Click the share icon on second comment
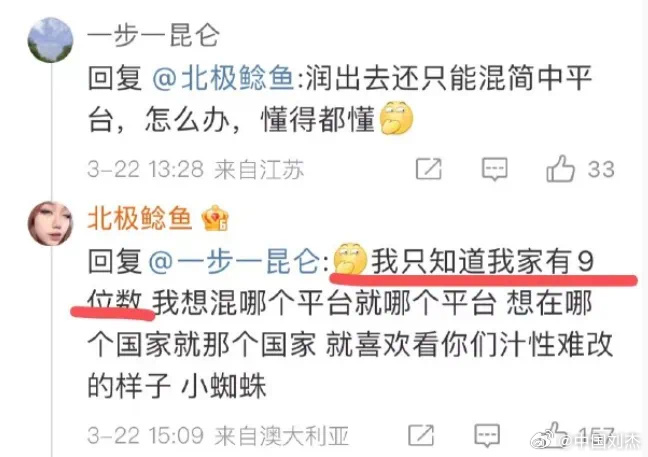This screenshot has width=648, height=457. point(421,435)
